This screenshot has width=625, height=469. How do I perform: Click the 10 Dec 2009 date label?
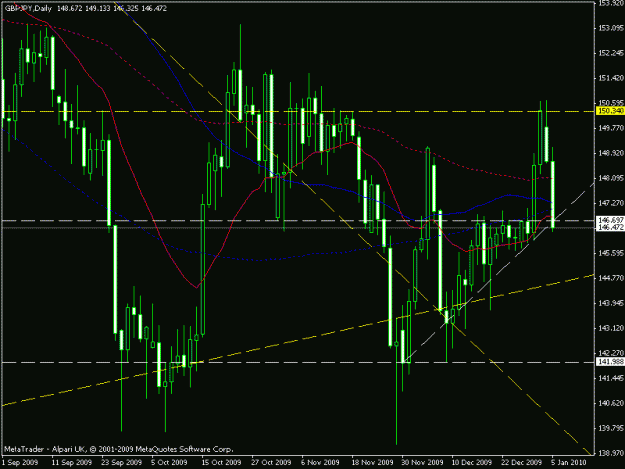[472, 462]
